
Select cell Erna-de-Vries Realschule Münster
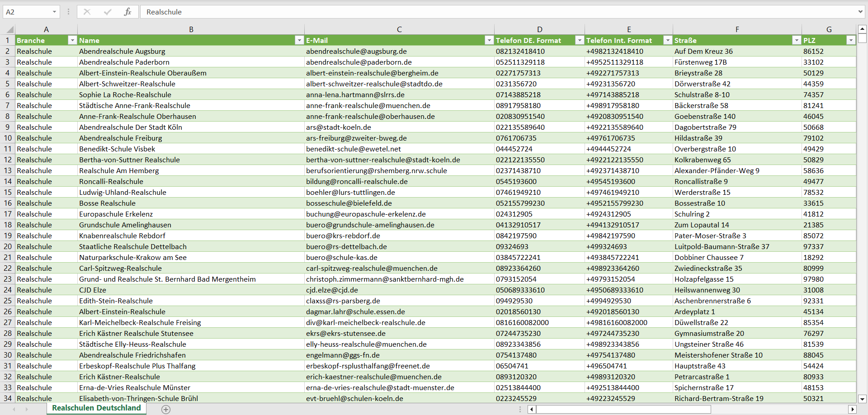pos(191,387)
